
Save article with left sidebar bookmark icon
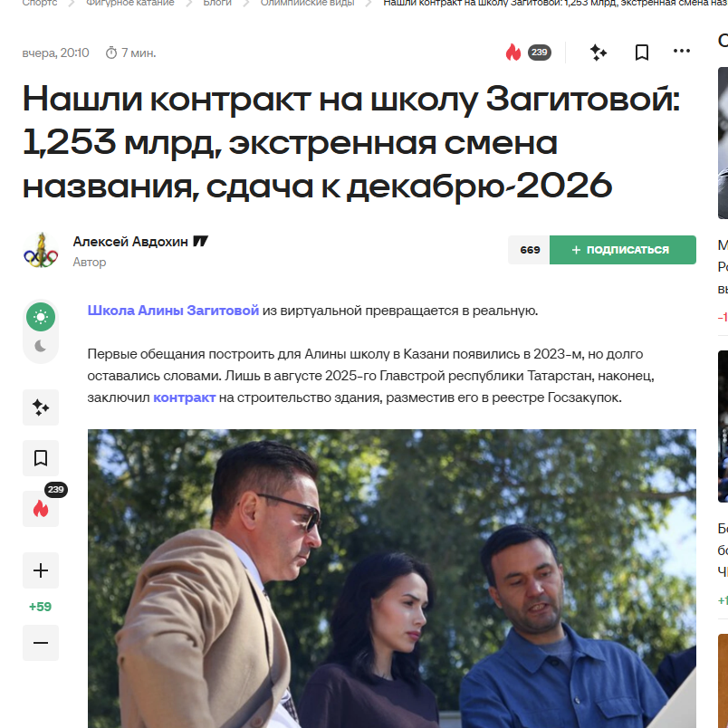pyautogui.click(x=41, y=458)
